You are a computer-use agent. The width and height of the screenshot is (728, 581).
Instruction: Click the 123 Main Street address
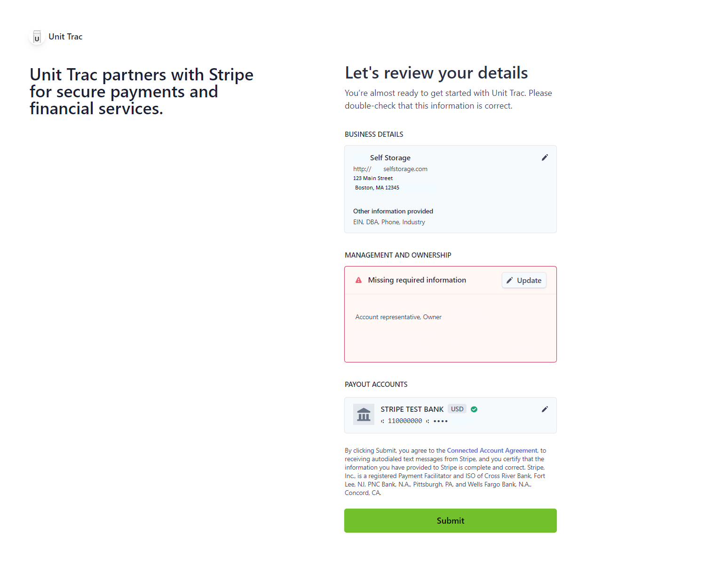[x=373, y=178]
